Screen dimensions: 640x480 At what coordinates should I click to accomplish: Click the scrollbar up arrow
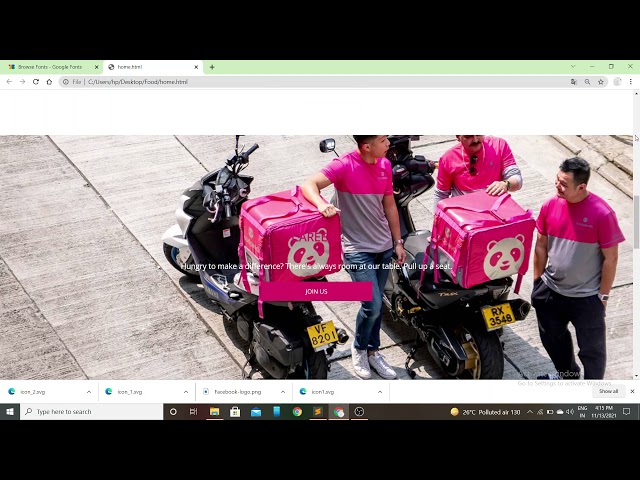[x=636, y=93]
